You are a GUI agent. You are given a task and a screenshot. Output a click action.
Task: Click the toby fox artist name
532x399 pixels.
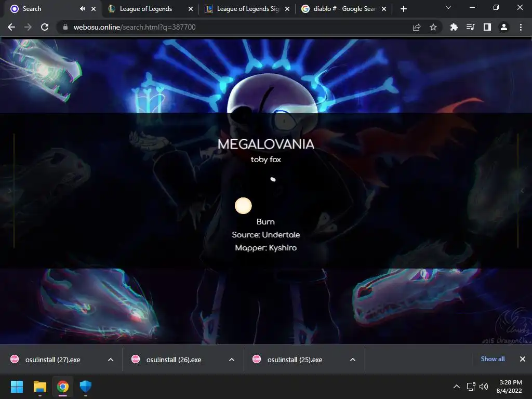click(266, 159)
